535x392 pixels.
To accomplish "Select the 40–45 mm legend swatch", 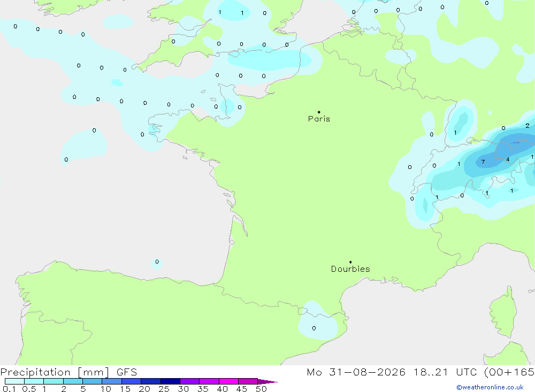I will tap(228, 381).
